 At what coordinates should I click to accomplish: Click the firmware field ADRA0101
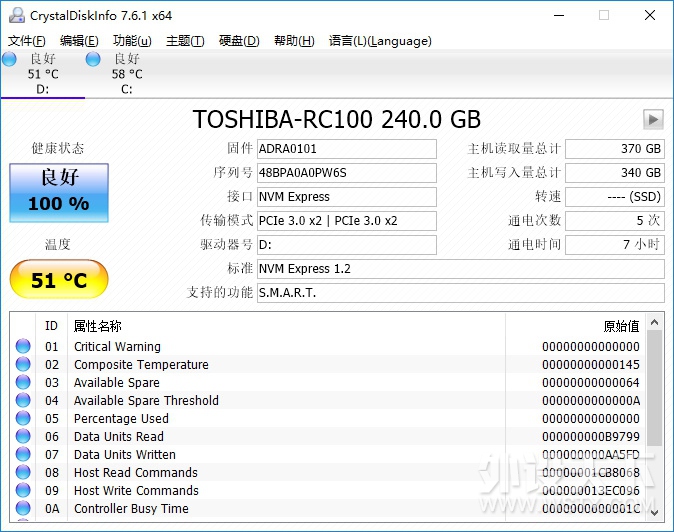click(346, 149)
